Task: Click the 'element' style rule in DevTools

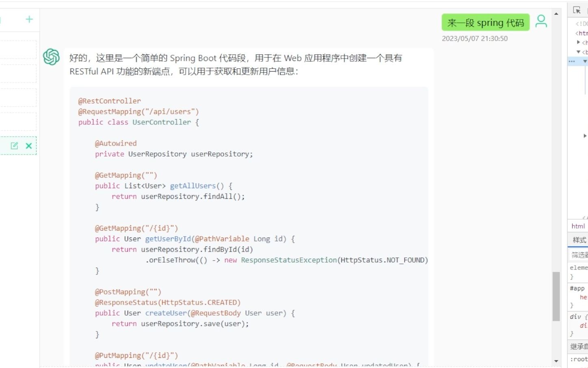Action: click(x=579, y=268)
